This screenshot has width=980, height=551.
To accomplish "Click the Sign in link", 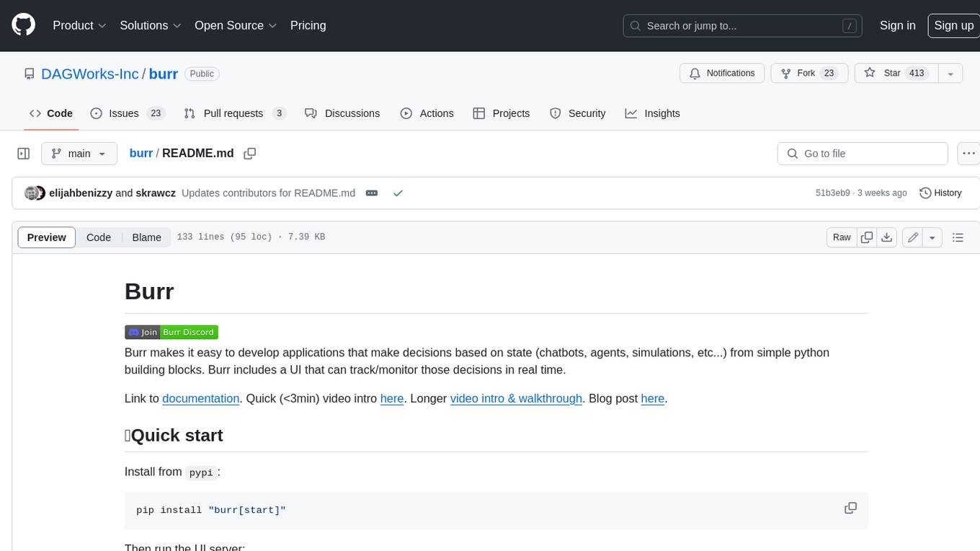I will [897, 25].
